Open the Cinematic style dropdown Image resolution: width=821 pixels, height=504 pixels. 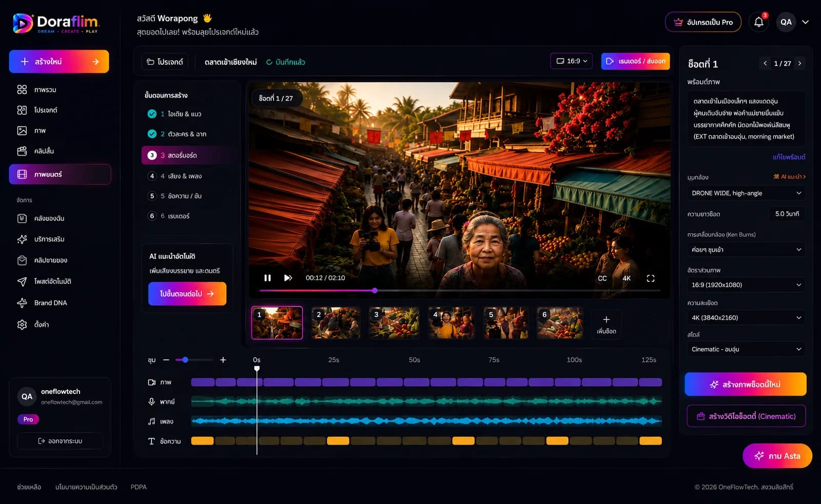click(x=746, y=349)
